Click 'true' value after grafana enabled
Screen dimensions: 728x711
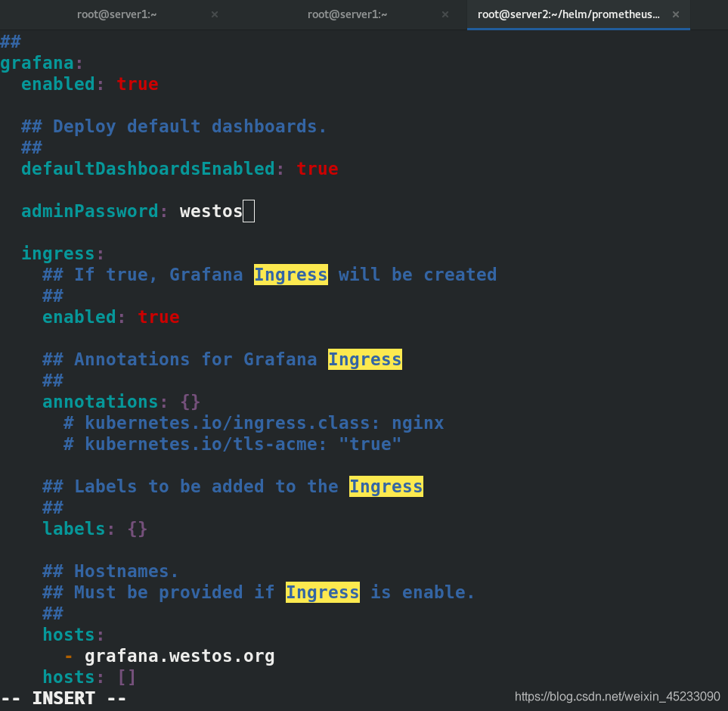tap(138, 84)
